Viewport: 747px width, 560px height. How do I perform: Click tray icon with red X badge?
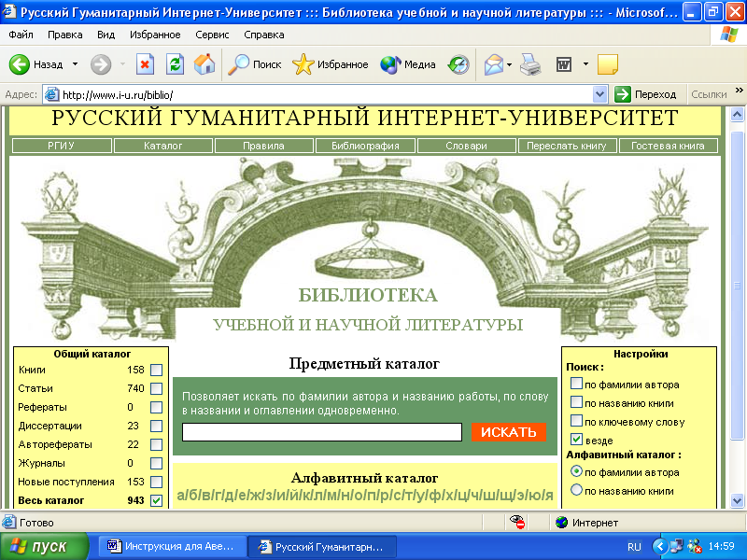click(x=695, y=546)
